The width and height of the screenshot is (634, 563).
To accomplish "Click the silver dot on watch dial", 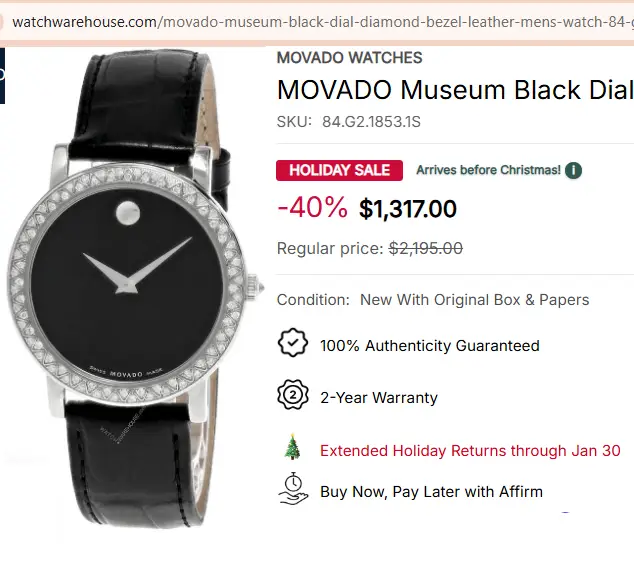I will (x=126, y=211).
